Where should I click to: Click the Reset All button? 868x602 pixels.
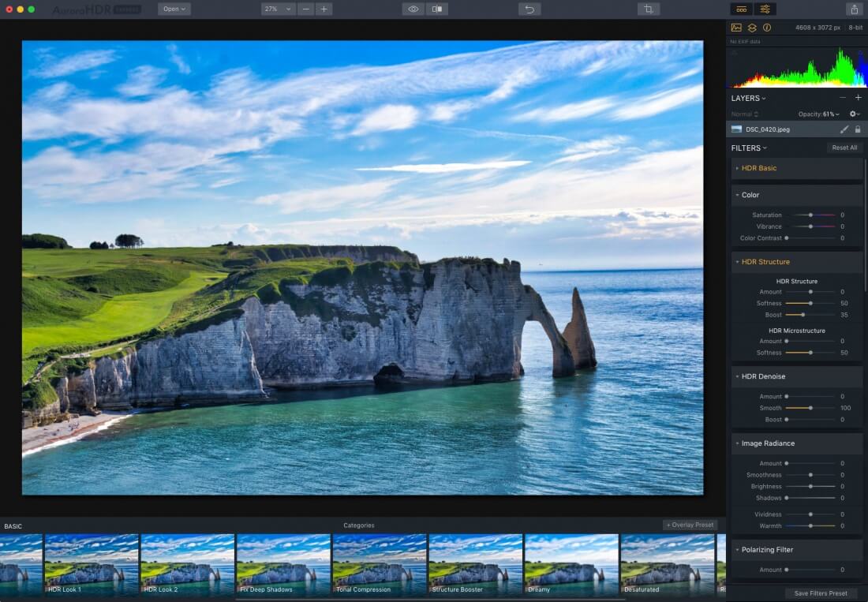tap(844, 148)
